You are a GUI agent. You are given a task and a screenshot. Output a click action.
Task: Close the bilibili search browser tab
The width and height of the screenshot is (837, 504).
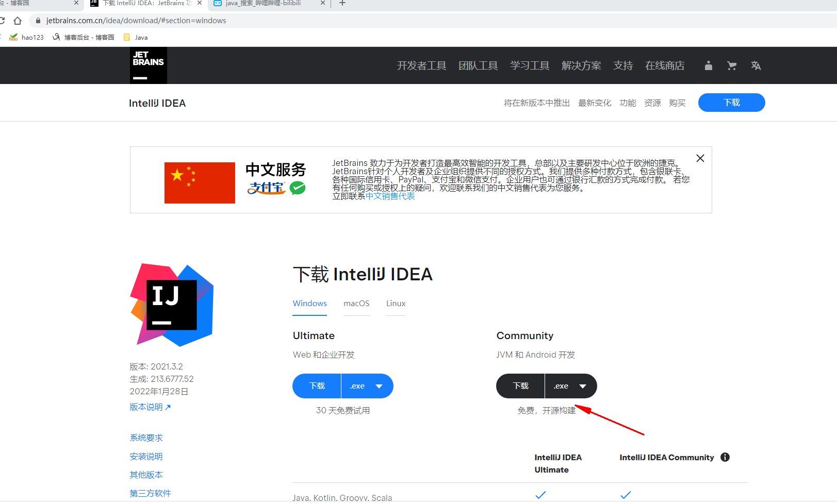[x=323, y=3]
